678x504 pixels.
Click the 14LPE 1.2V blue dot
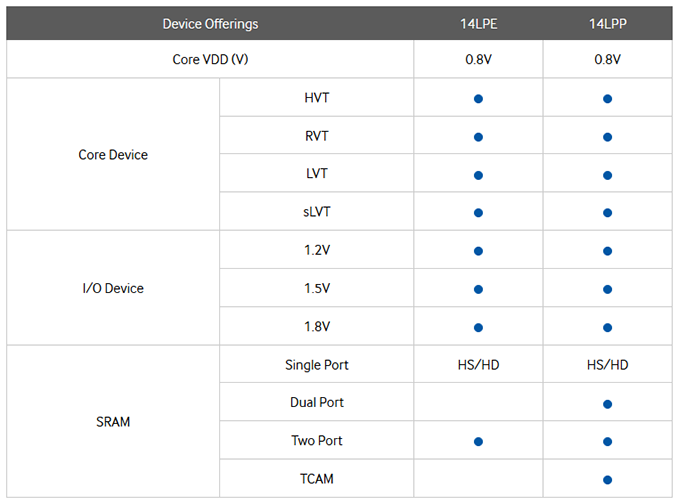[478, 251]
